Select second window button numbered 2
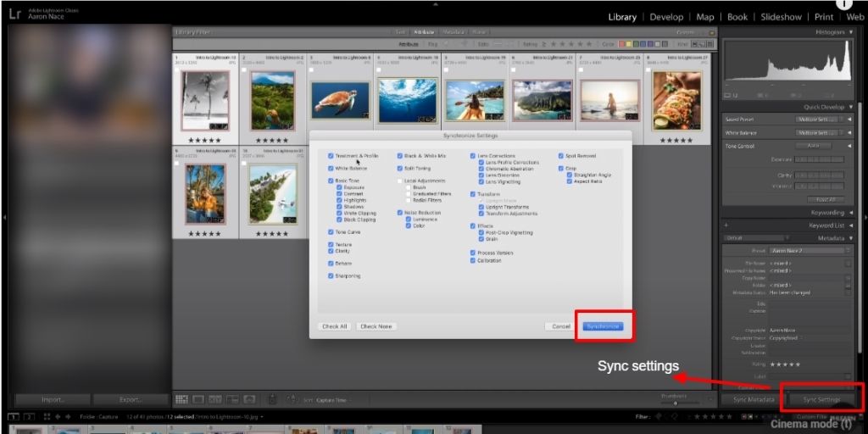This screenshot has height=434, width=868. point(28,416)
